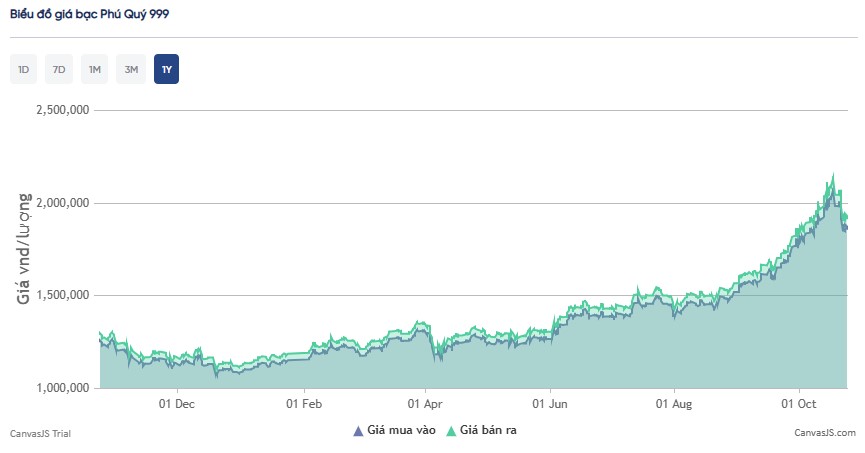The width and height of the screenshot is (865, 453).
Task: Click the '01 Aug' x-axis label
Action: (674, 405)
